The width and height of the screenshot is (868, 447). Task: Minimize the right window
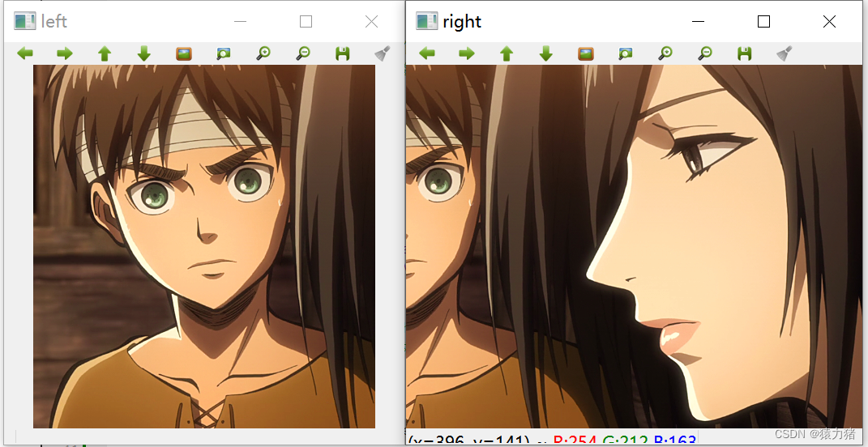coord(698,22)
